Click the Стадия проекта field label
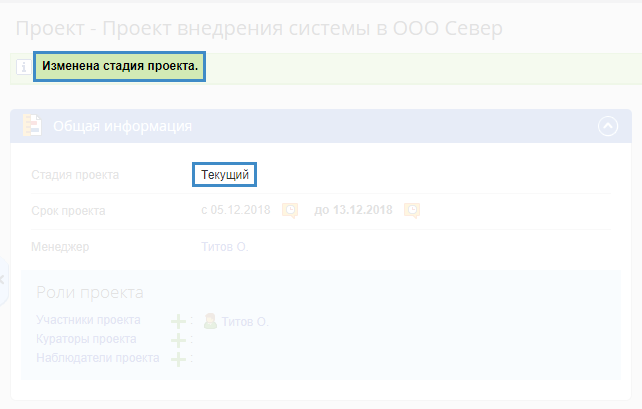This screenshot has width=642, height=409. click(x=75, y=175)
